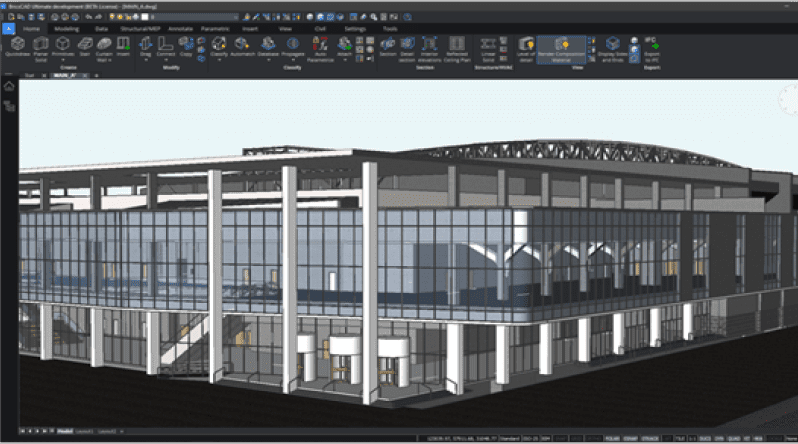This screenshot has height=444, width=798.
Task: Activate the Copy tool
Action: (x=186, y=47)
